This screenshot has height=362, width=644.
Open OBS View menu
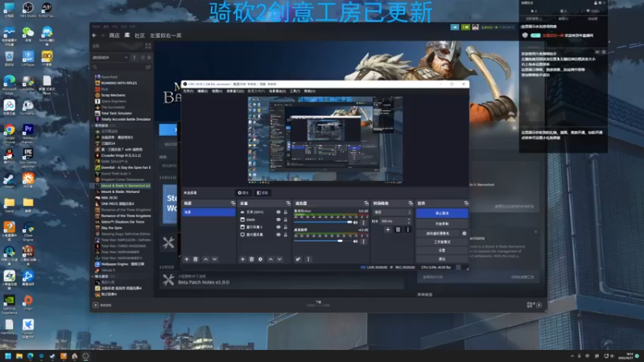point(217,91)
